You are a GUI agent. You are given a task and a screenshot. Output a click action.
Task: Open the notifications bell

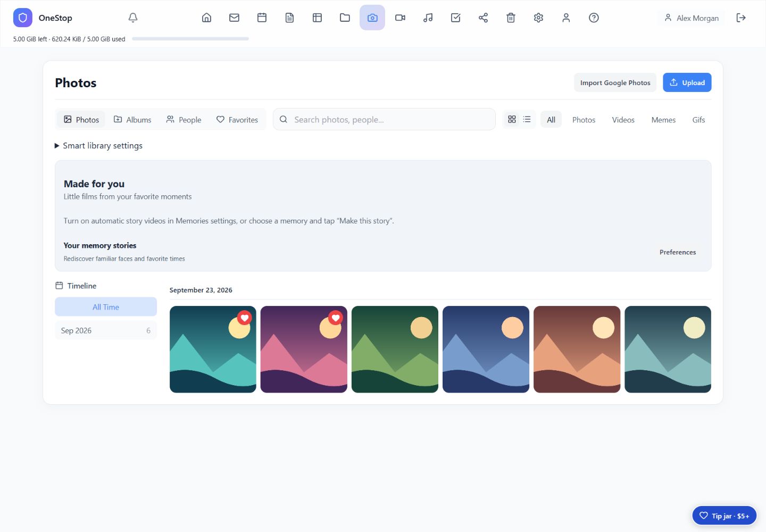click(x=133, y=18)
